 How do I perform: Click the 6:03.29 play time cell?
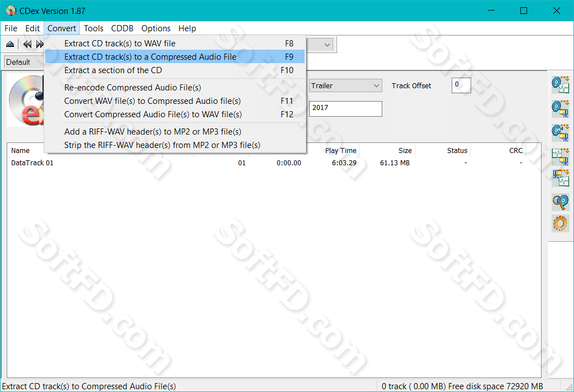344,162
